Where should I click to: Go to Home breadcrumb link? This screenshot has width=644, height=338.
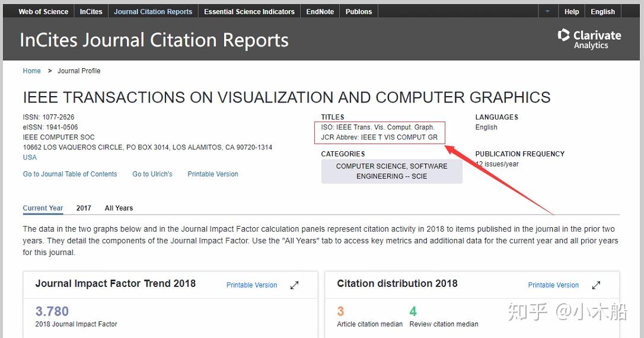[x=31, y=71]
